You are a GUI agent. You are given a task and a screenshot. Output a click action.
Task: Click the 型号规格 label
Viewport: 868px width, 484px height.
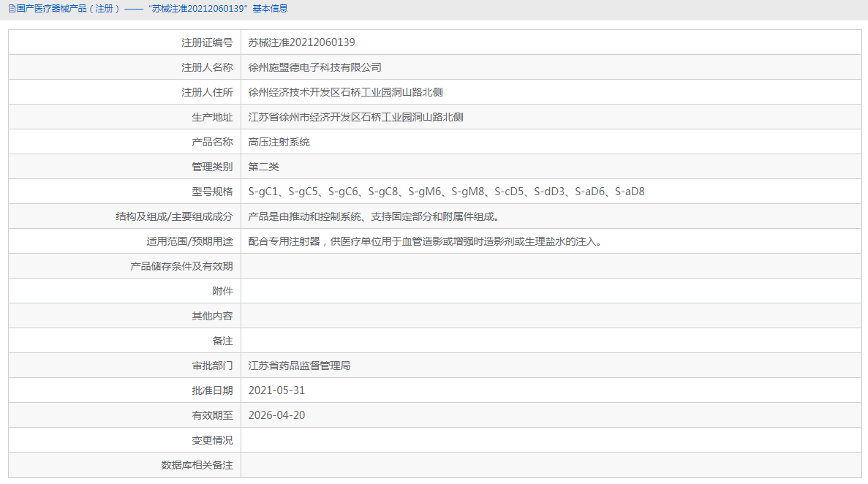click(x=212, y=192)
